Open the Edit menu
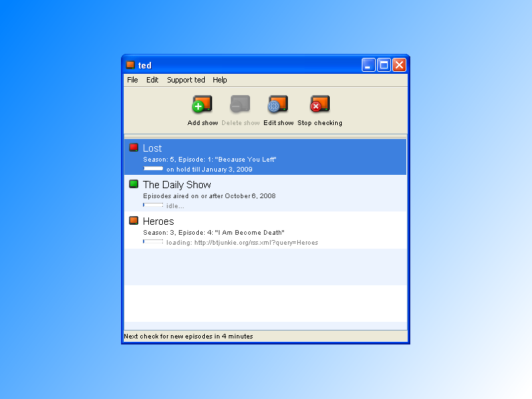 pyautogui.click(x=152, y=80)
